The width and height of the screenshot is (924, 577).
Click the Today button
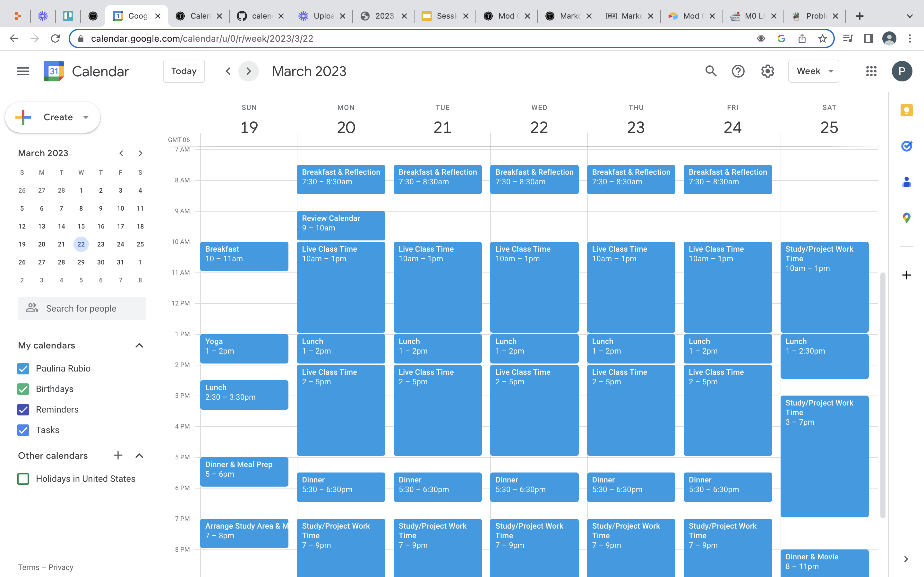[184, 71]
